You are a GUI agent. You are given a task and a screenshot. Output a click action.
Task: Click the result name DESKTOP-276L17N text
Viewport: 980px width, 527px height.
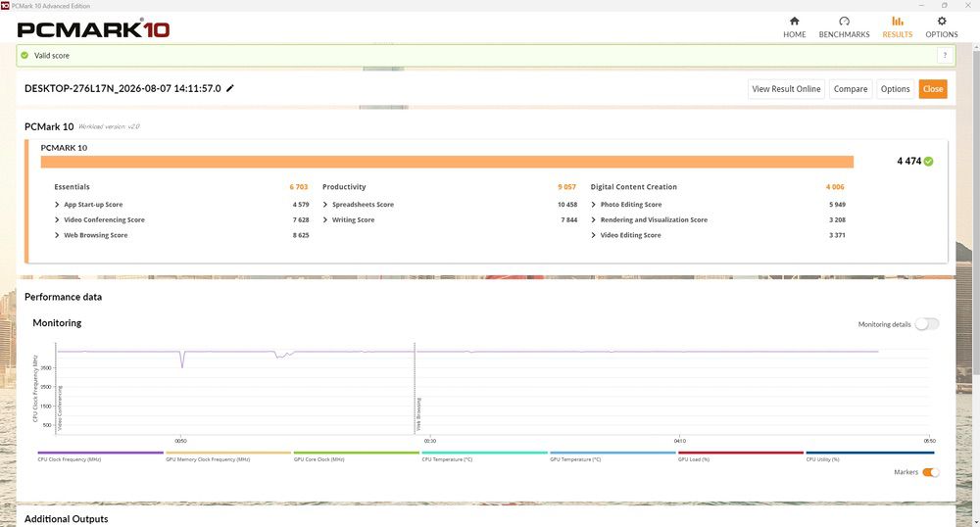pos(122,89)
